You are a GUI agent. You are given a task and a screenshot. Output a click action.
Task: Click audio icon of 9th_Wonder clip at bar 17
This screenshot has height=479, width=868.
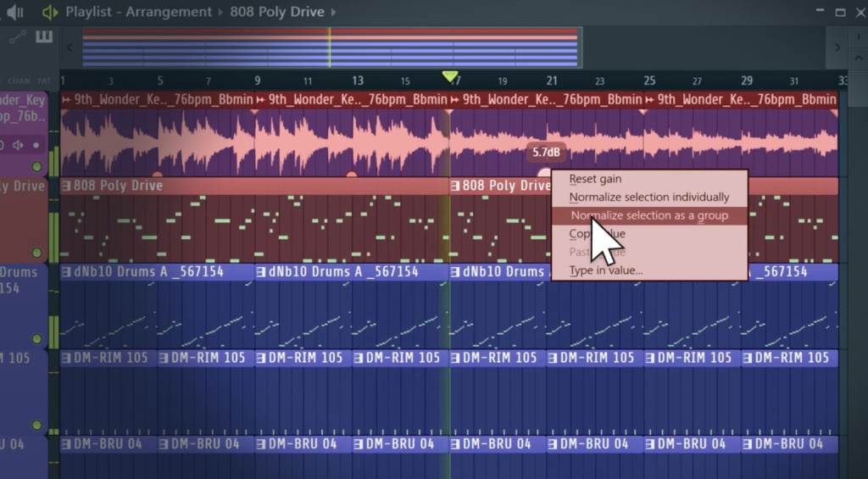coord(455,100)
